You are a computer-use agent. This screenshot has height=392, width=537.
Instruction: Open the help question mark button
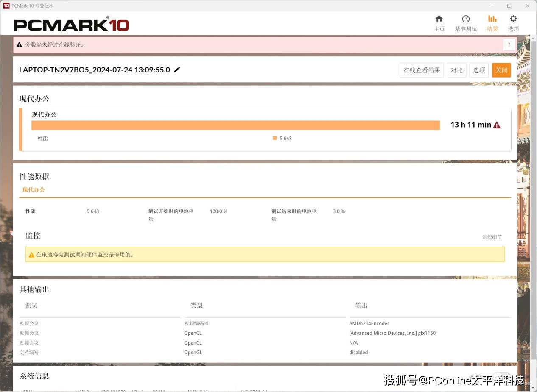(509, 44)
